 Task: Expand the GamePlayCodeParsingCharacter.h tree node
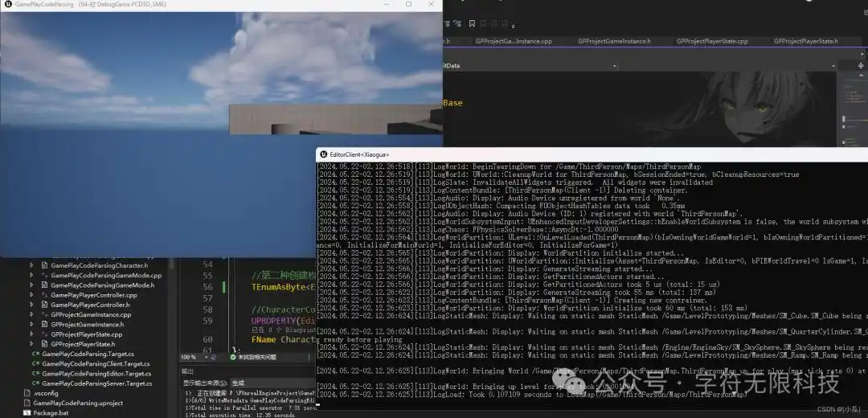pyautogui.click(x=32, y=265)
